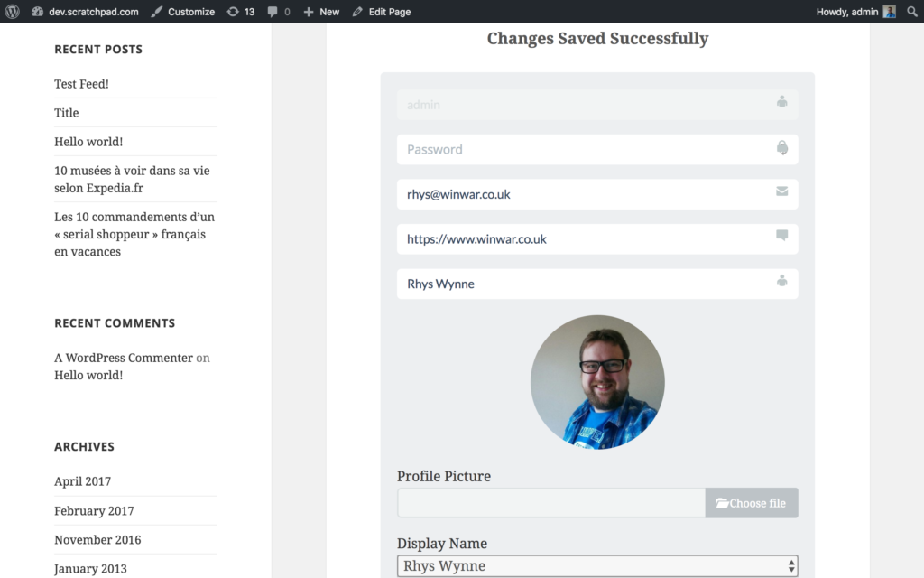Screen dimensions: 924x578
Task: Open the Display Name dropdown
Action: (597, 566)
